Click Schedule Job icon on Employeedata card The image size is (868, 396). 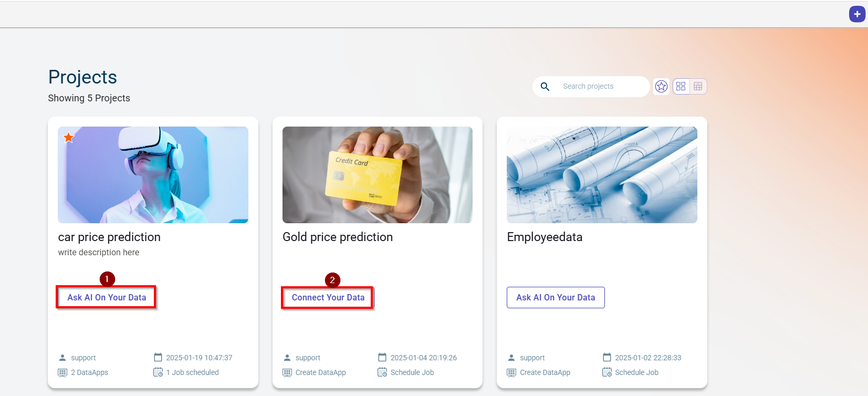(607, 372)
